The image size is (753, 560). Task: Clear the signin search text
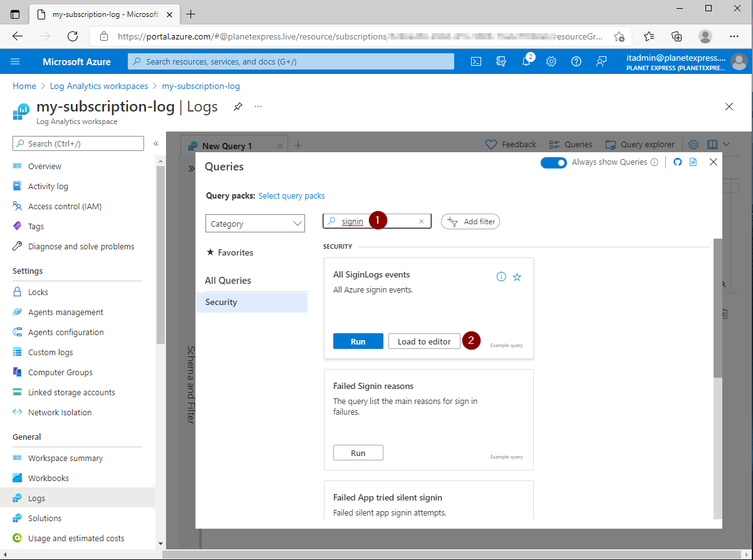point(422,222)
